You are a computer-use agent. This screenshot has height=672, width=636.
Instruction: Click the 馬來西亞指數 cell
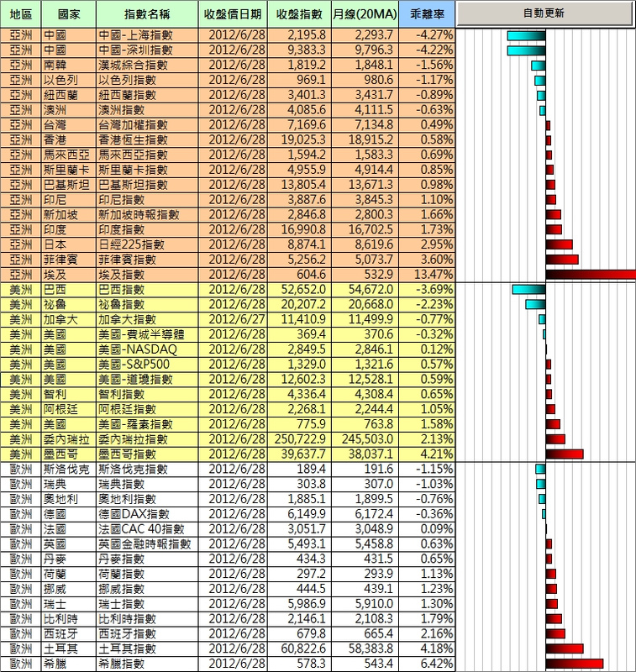147,155
